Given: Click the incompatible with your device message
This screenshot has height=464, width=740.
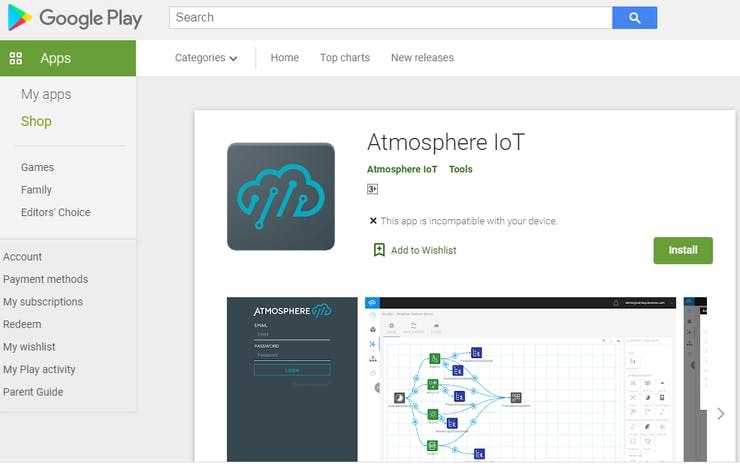Looking at the screenshot, I should tap(469, 221).
